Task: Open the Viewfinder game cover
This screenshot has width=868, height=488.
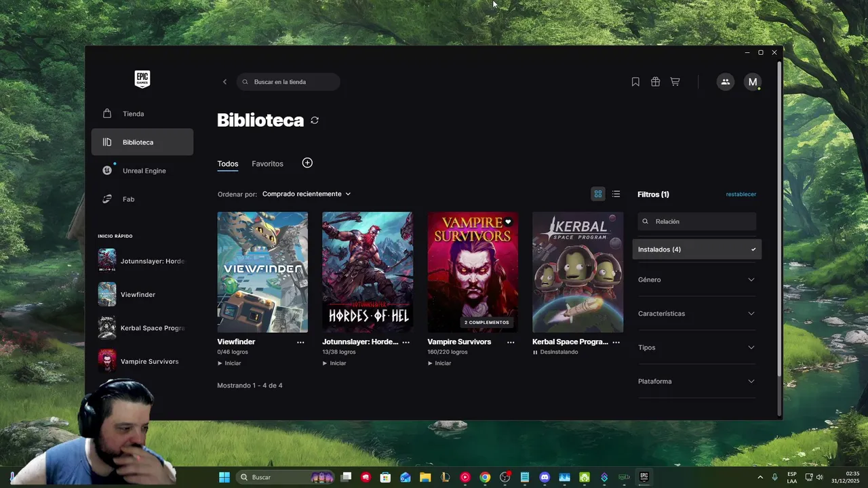Action: (262, 272)
